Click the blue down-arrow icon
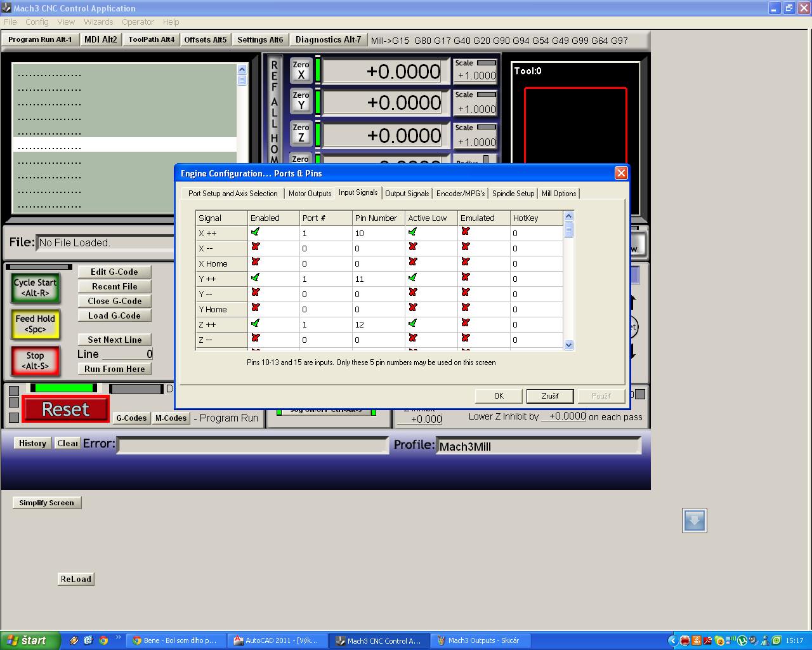 (x=694, y=521)
